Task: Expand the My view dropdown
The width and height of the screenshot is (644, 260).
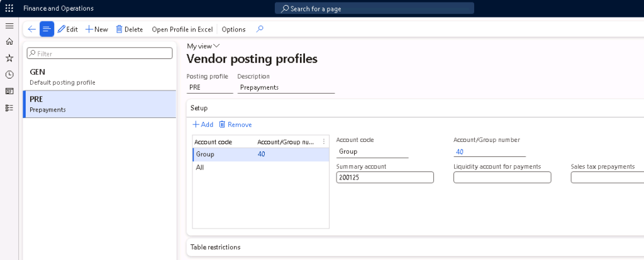Action: pos(203,46)
